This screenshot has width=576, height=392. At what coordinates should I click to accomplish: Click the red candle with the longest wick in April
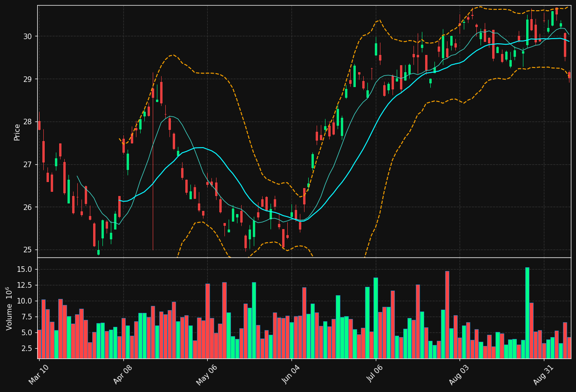tap(153, 161)
